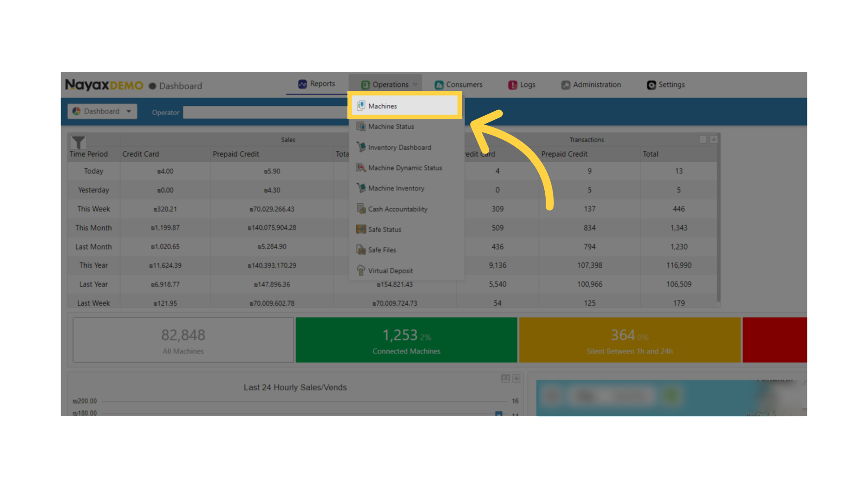Select the This Month row label
The image size is (868, 488).
click(x=94, y=228)
